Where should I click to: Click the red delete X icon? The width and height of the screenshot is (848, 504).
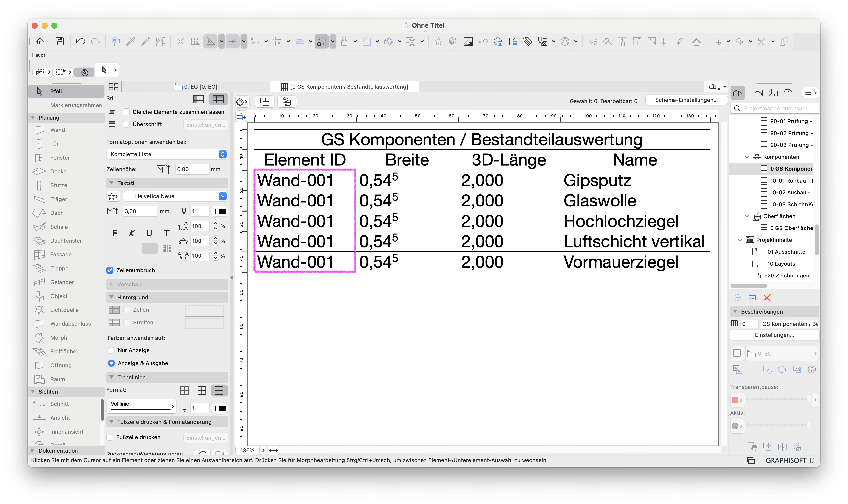[x=767, y=298]
